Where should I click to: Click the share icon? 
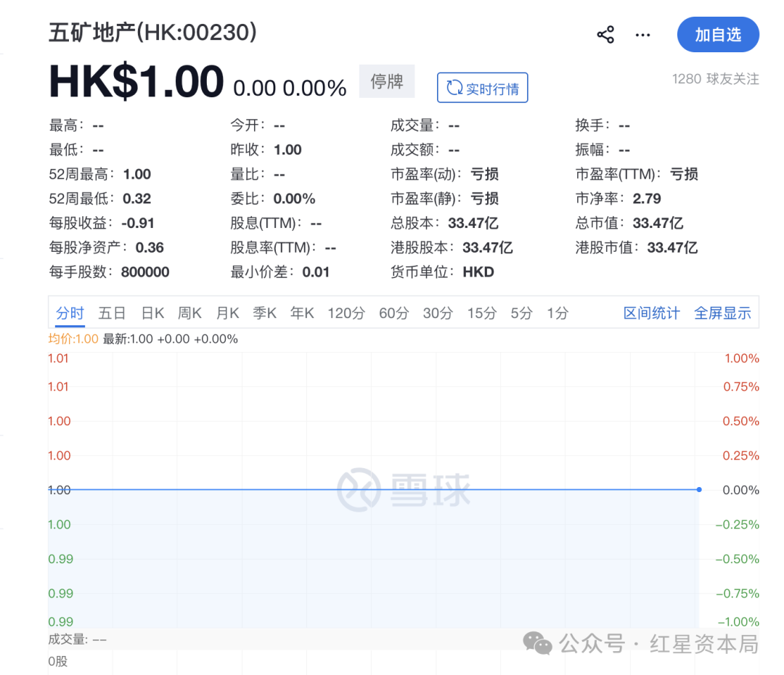coord(605,35)
